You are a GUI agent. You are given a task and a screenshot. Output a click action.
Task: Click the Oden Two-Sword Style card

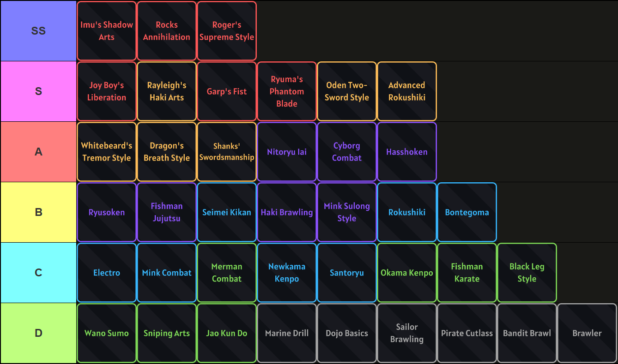pyautogui.click(x=346, y=91)
